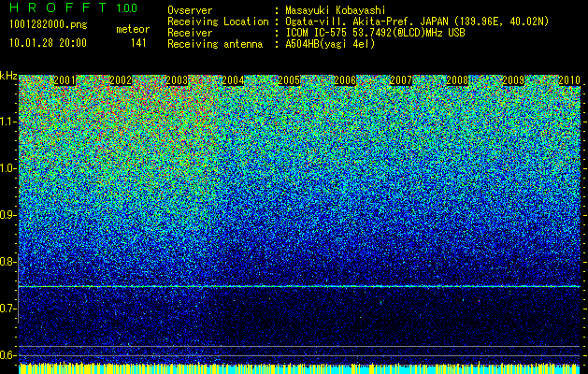The width and height of the screenshot is (588, 374).
Task: Click the 2006 time marker
Action: (x=345, y=80)
